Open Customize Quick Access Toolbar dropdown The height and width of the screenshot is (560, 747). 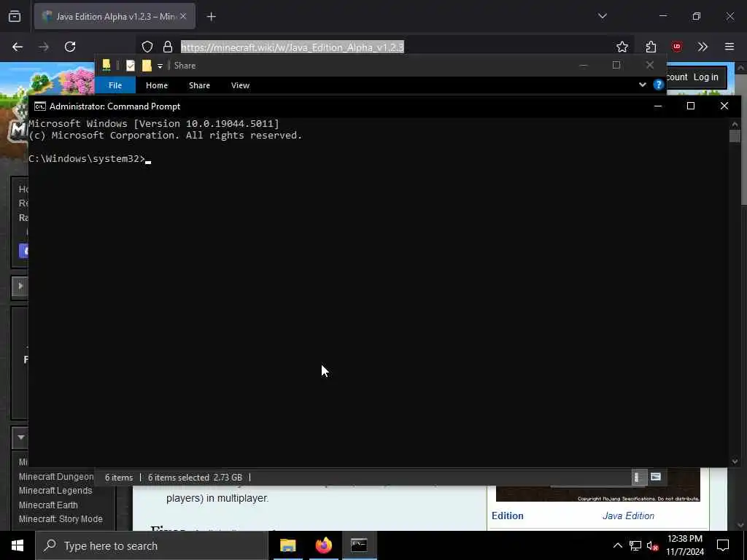pyautogui.click(x=160, y=66)
